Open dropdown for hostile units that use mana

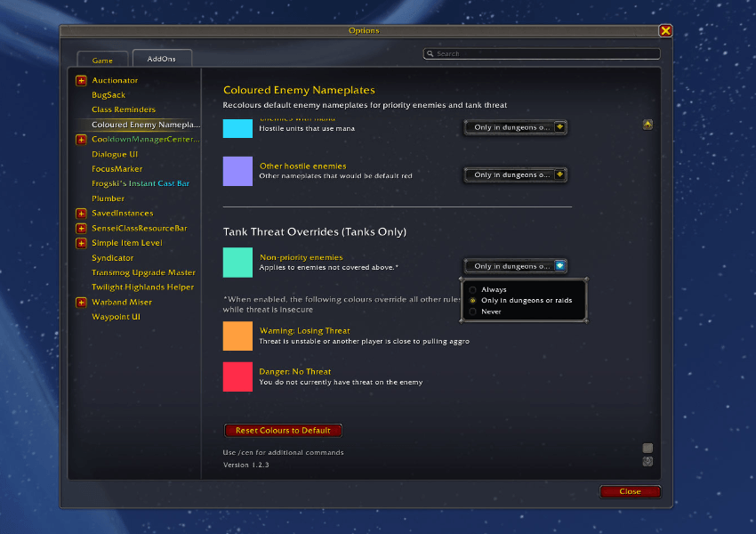(x=515, y=127)
